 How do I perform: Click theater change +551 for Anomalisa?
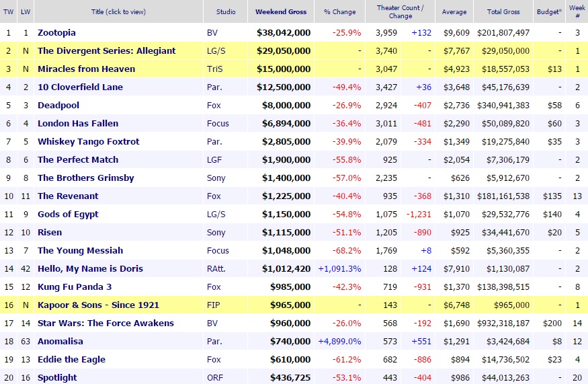click(421, 342)
